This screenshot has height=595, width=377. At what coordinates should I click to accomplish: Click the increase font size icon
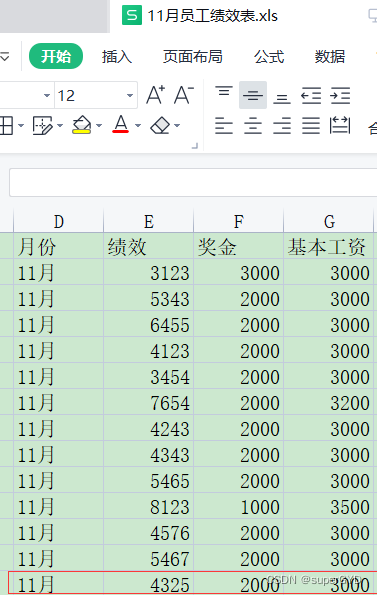156,95
